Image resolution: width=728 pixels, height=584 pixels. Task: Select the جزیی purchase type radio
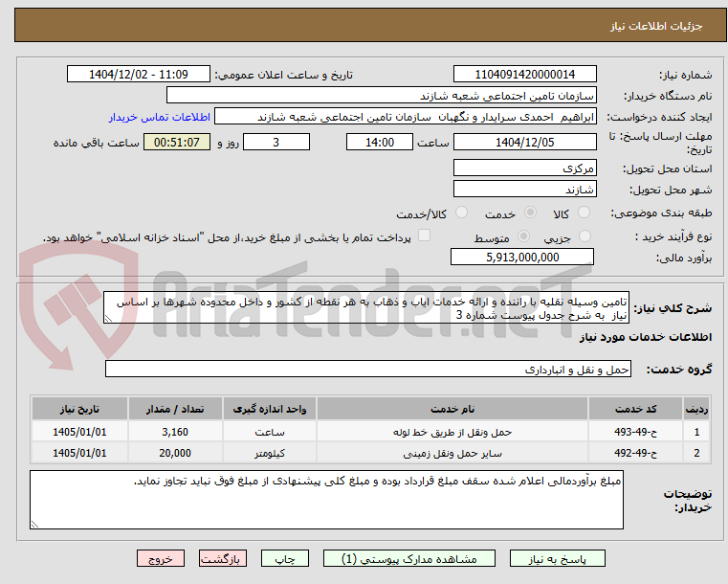point(585,236)
